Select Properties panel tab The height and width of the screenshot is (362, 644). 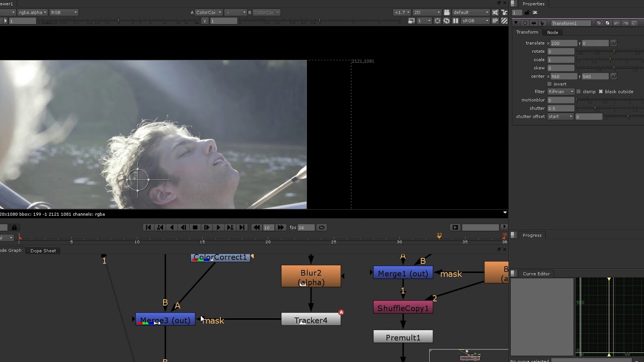[x=533, y=4]
